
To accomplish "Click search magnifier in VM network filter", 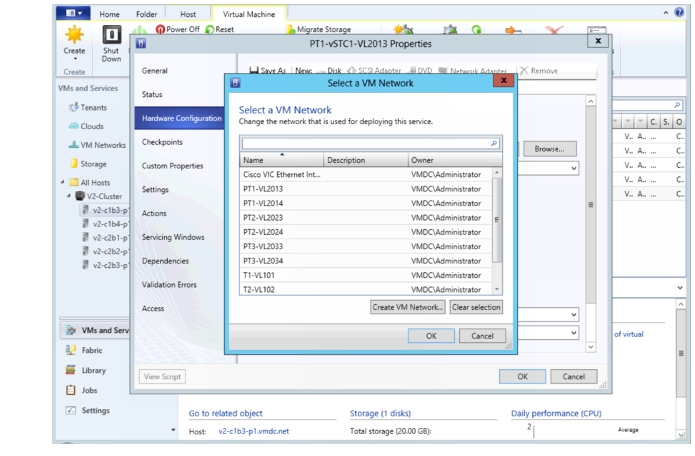I will click(x=494, y=143).
